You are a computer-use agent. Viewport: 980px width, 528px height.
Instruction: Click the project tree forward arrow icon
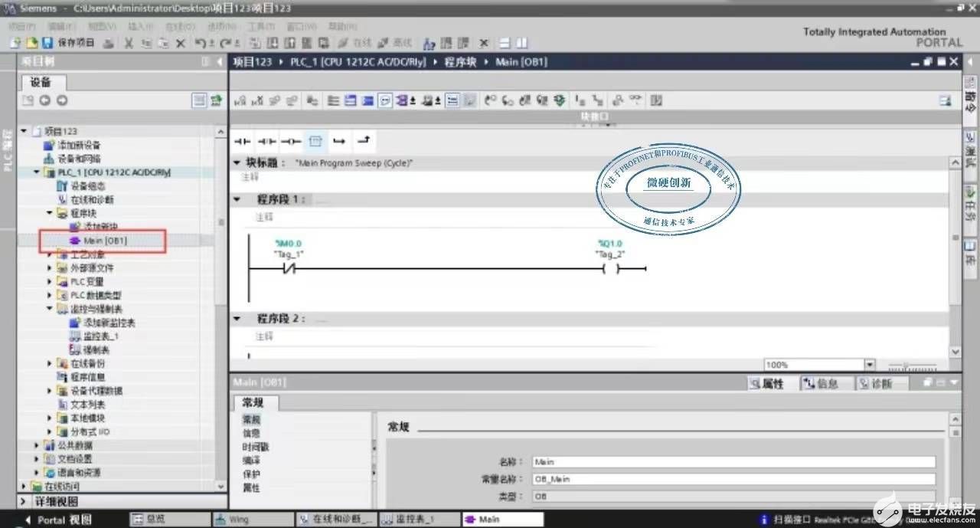[62, 100]
